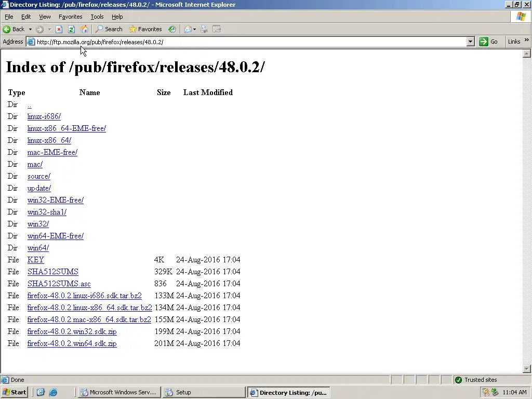Download firefox-48.0.2.linux-i686.sdk.tar.bz2

click(85, 296)
